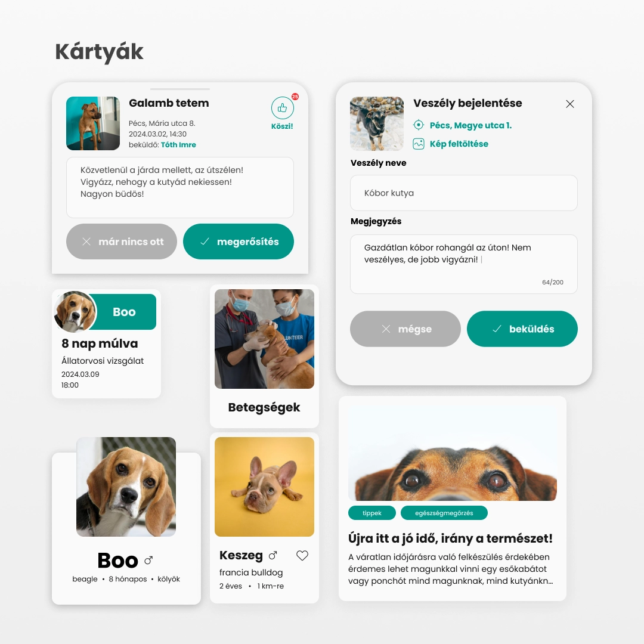The image size is (644, 644).
Task: Click the 1 km-re distance text
Action: tap(270, 586)
